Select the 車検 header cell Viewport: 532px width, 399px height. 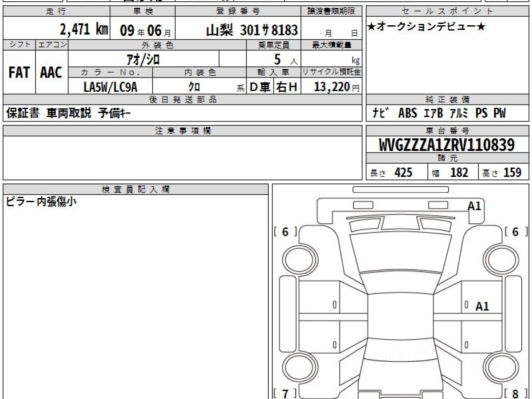pyautogui.click(x=143, y=12)
